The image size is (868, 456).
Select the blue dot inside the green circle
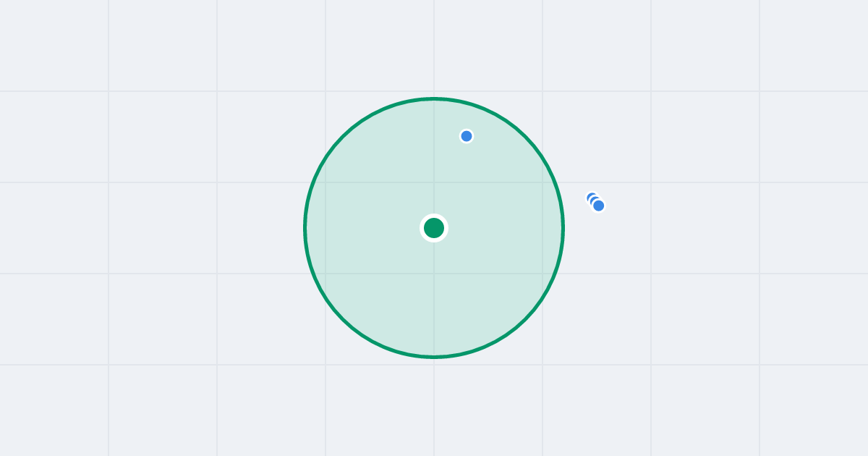point(467,136)
